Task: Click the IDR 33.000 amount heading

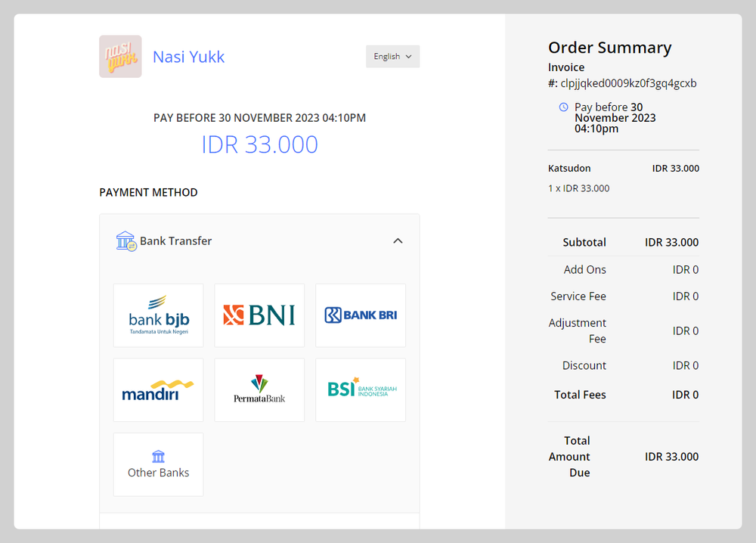Action: pos(259,144)
